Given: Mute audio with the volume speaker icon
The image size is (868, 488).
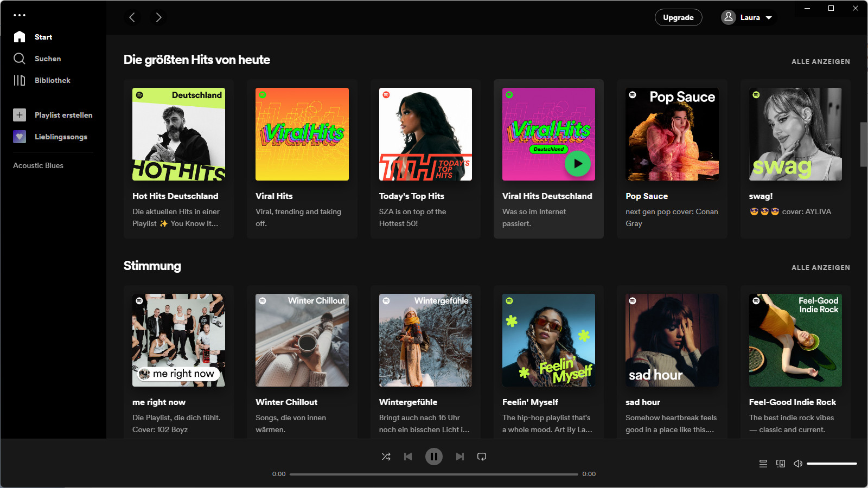Looking at the screenshot, I should click(797, 464).
